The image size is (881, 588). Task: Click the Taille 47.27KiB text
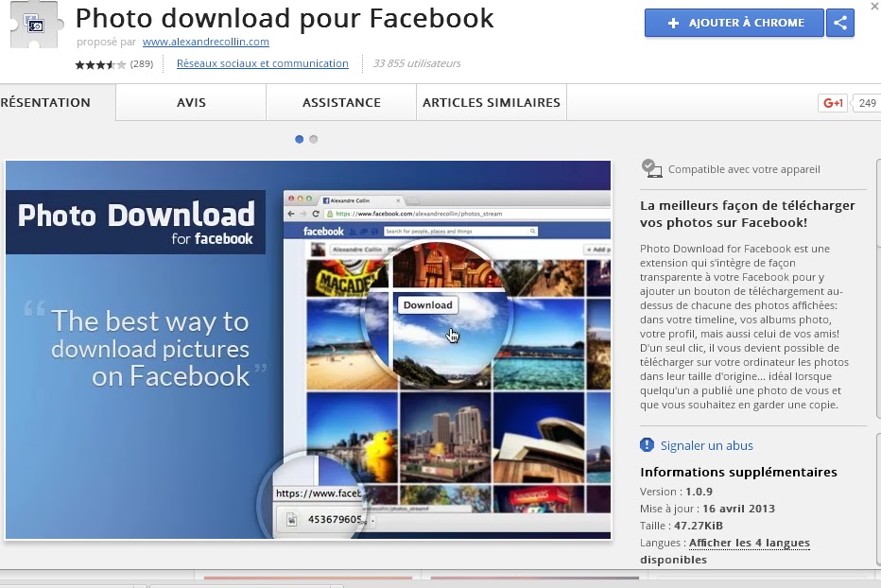tap(682, 526)
